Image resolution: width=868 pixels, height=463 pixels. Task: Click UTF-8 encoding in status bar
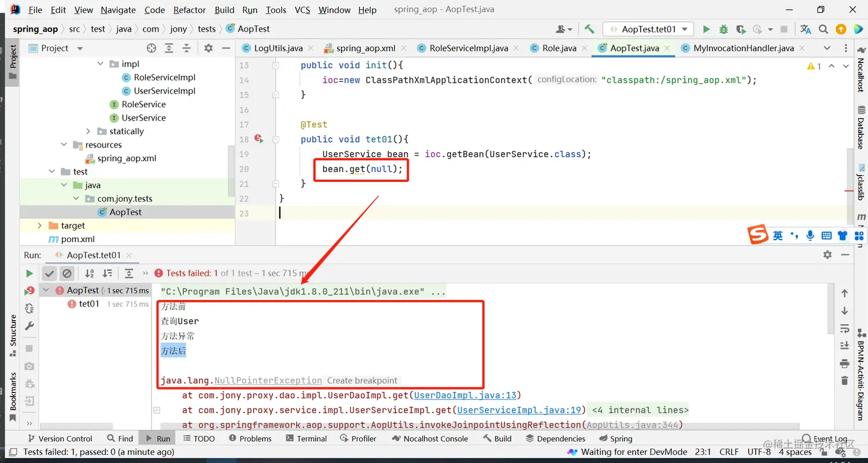pos(759,452)
